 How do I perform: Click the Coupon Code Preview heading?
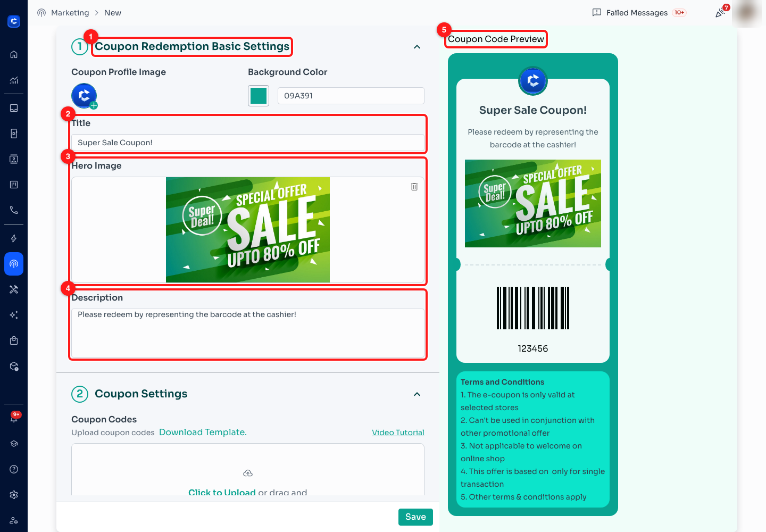click(x=496, y=39)
